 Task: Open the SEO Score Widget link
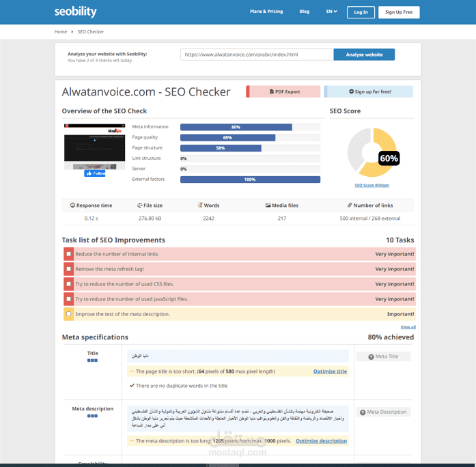[372, 185]
